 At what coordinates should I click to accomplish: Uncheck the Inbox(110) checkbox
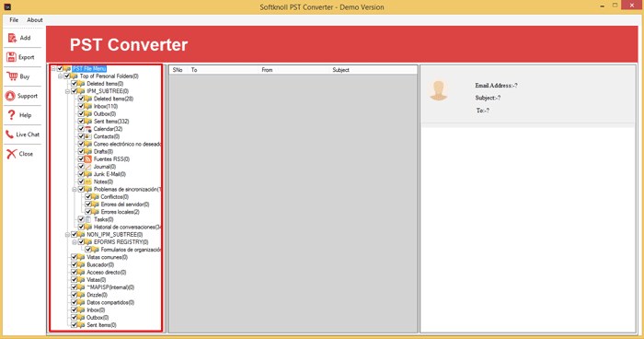click(81, 106)
